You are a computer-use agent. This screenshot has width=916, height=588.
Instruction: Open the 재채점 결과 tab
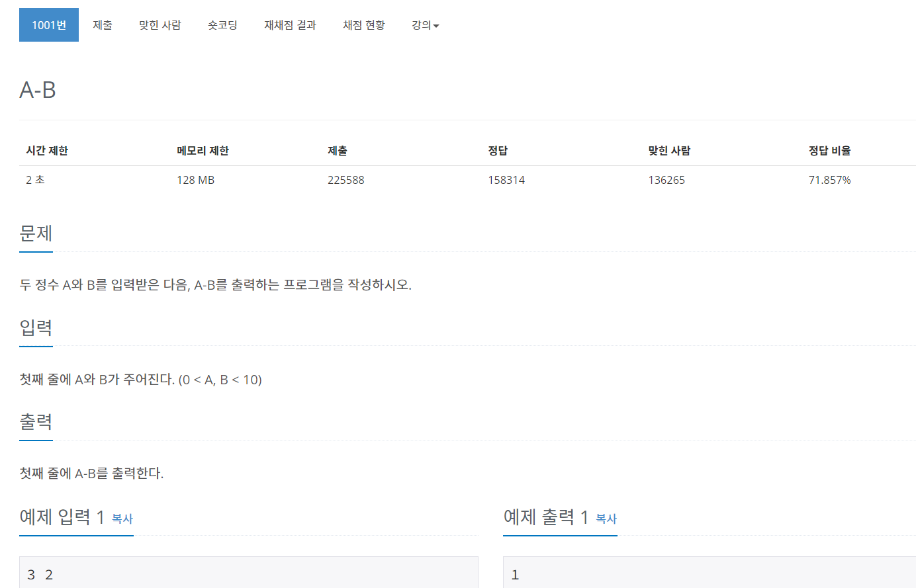click(x=290, y=25)
